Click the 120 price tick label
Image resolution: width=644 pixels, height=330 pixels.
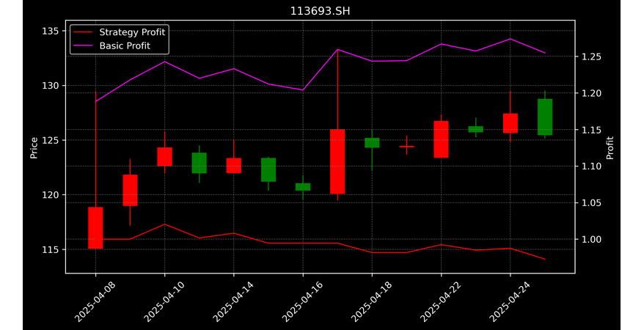point(50,195)
